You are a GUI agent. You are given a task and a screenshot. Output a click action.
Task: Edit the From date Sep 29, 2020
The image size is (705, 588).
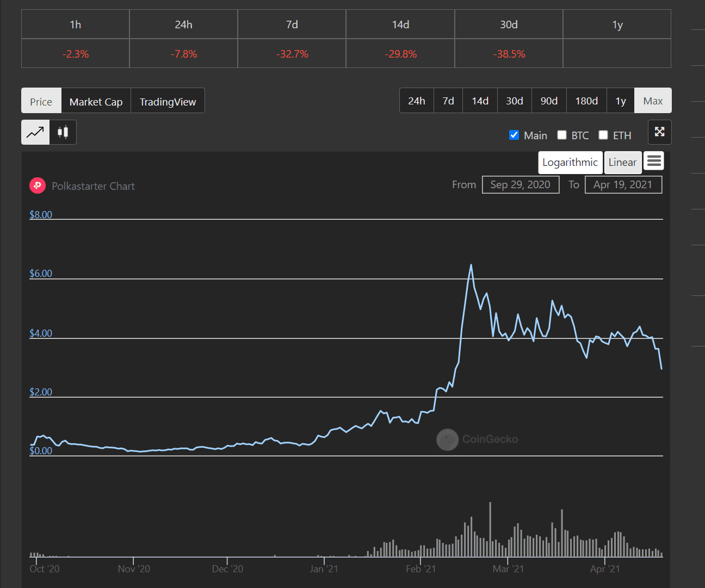pos(520,185)
